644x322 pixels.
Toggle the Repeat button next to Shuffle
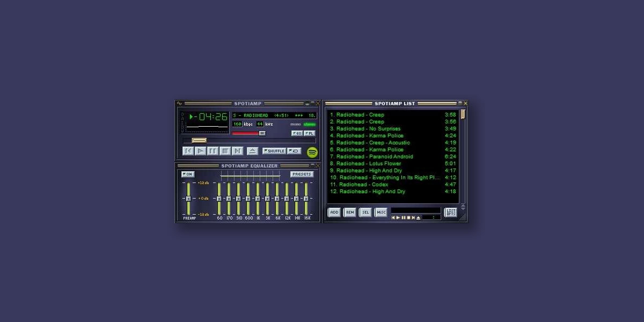pyautogui.click(x=294, y=151)
